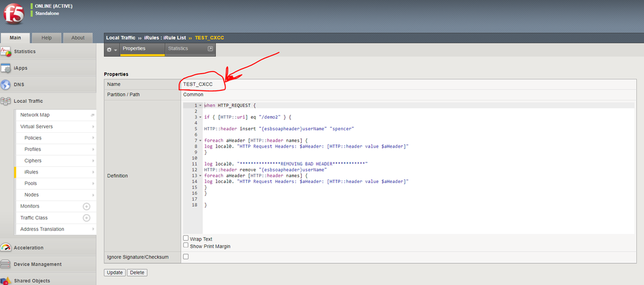
Task: Check the Ignore Signature/Checksum box
Action: (x=186, y=257)
